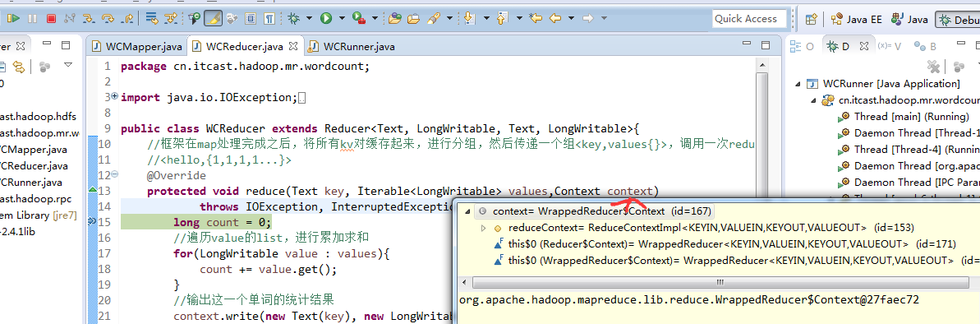Screen dimensions: 980x324
Task: Click the Drop to Frame icon
Action: (152, 19)
